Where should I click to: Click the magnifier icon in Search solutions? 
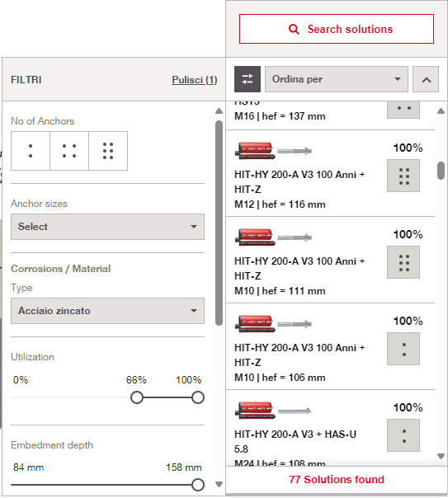[x=294, y=29]
